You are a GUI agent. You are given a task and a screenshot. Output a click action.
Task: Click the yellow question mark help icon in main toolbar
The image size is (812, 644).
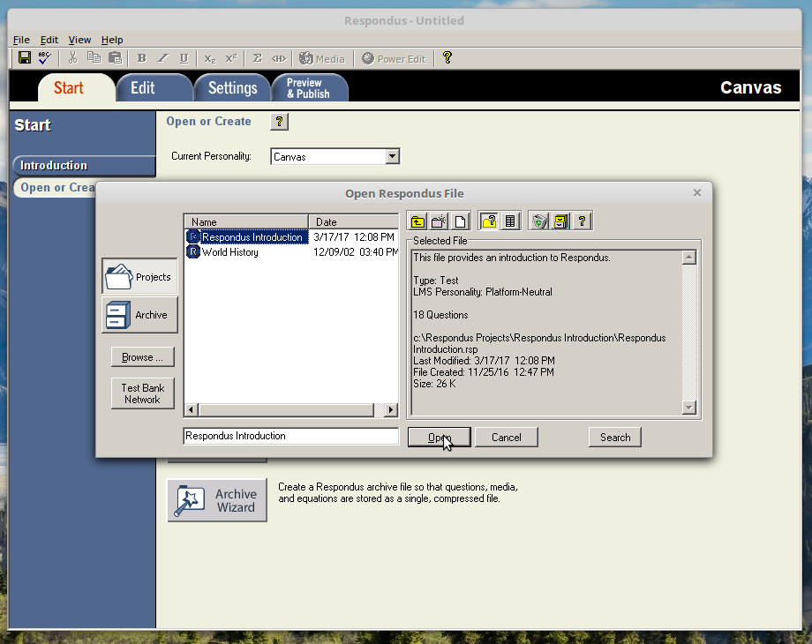(x=447, y=57)
